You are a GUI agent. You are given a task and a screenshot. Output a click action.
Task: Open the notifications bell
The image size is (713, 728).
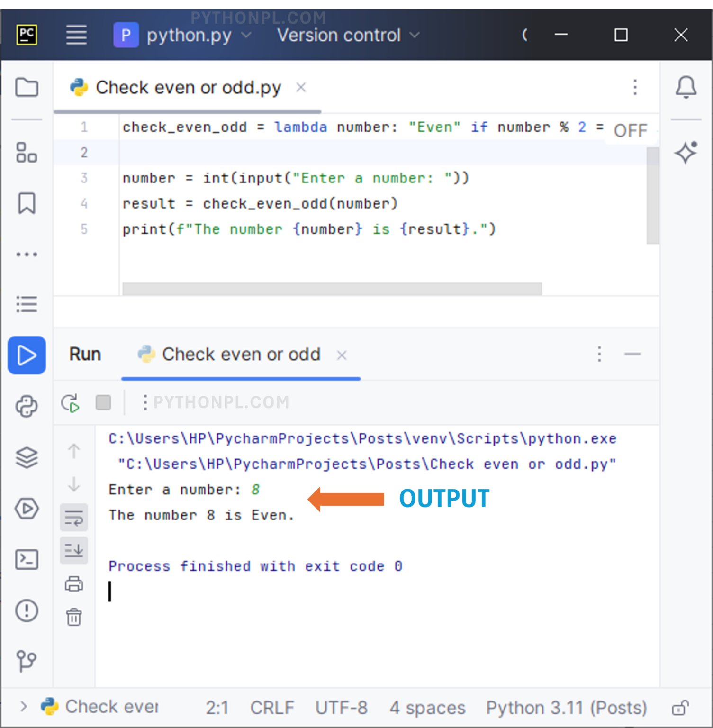pyautogui.click(x=686, y=88)
